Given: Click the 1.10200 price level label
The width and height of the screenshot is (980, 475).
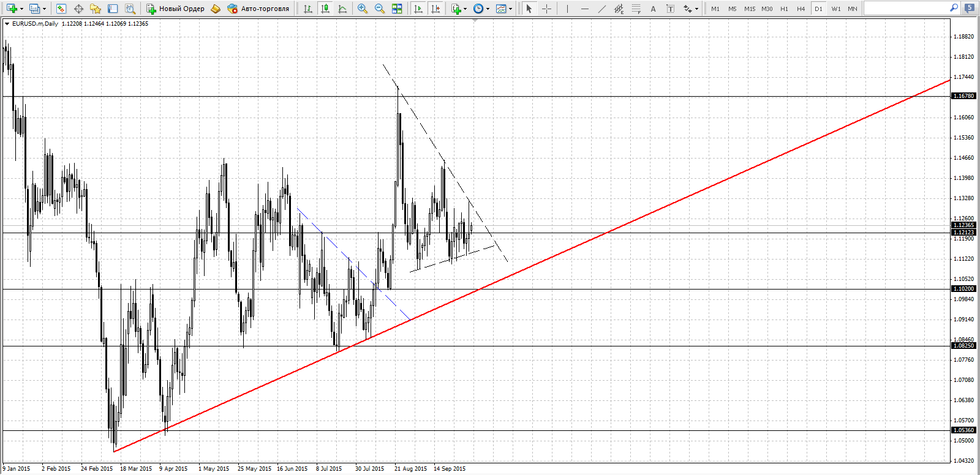Looking at the screenshot, I should point(963,289).
